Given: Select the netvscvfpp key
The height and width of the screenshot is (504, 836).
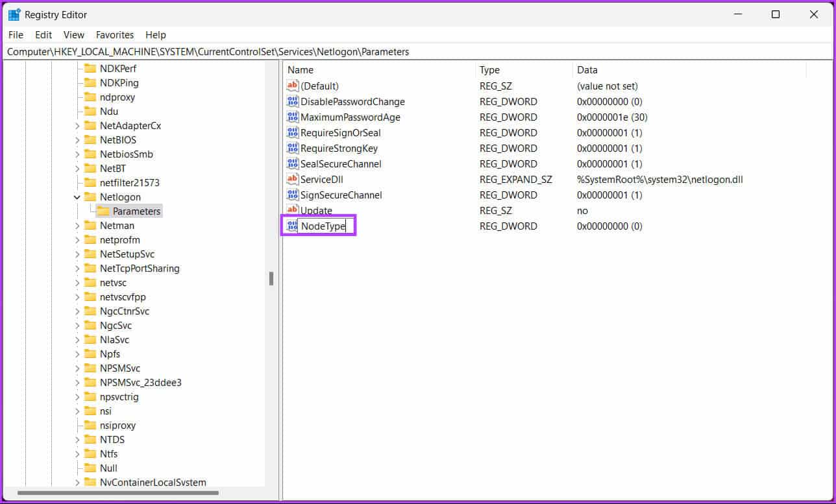Looking at the screenshot, I should (x=123, y=296).
